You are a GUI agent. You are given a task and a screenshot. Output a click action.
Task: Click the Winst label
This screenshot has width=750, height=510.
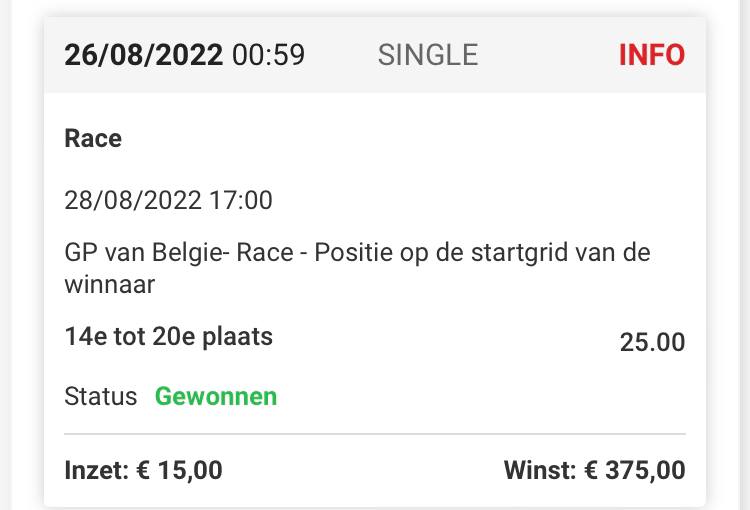540,469
